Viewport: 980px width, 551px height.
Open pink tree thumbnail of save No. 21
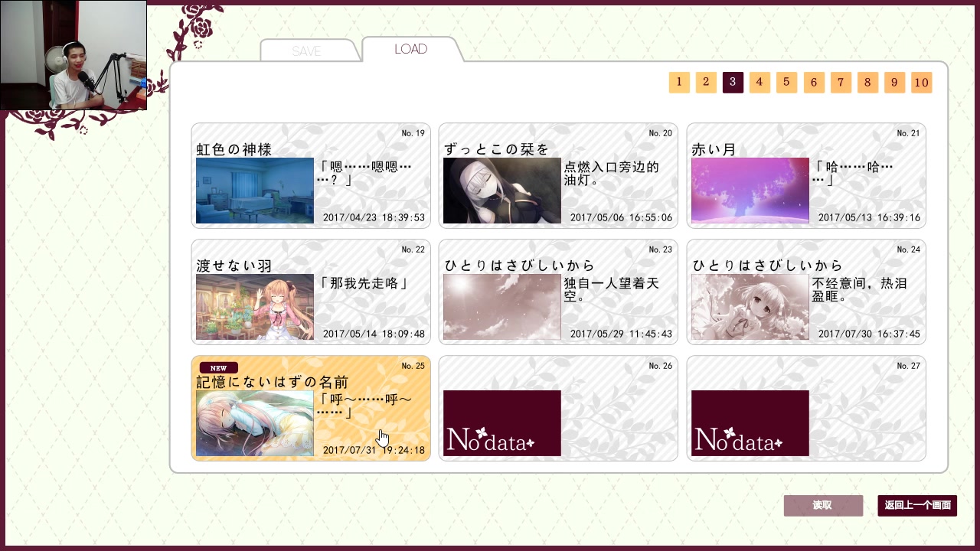pyautogui.click(x=750, y=191)
